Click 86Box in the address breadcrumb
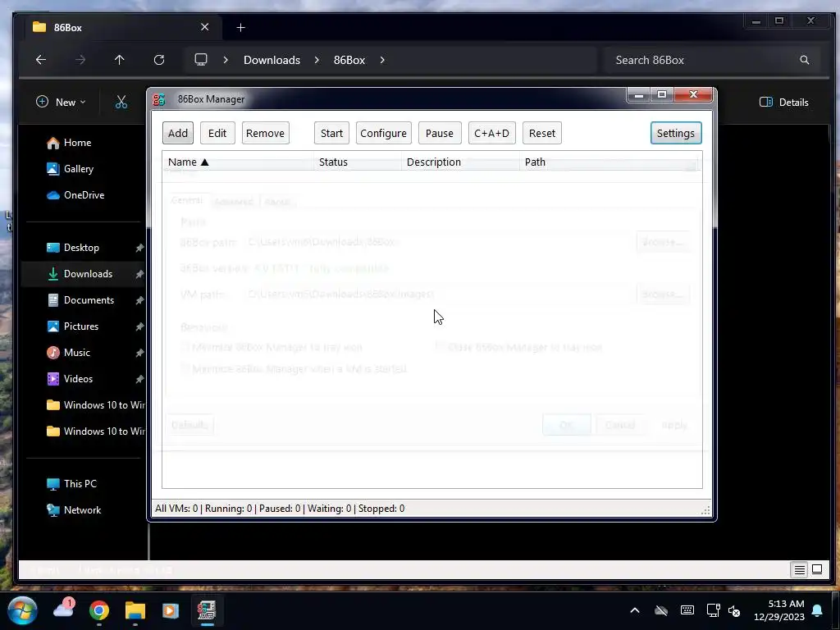The width and height of the screenshot is (840, 630). (349, 60)
